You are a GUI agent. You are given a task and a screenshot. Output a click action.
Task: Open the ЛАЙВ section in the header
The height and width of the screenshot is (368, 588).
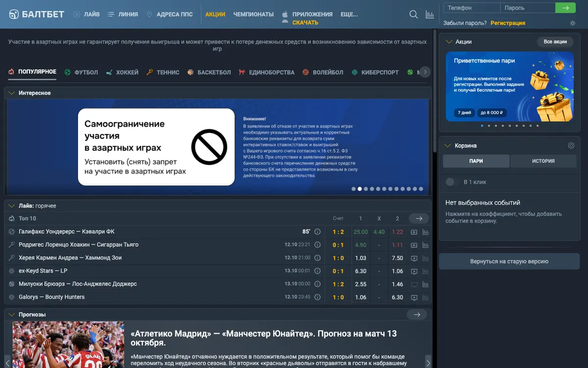tap(87, 14)
